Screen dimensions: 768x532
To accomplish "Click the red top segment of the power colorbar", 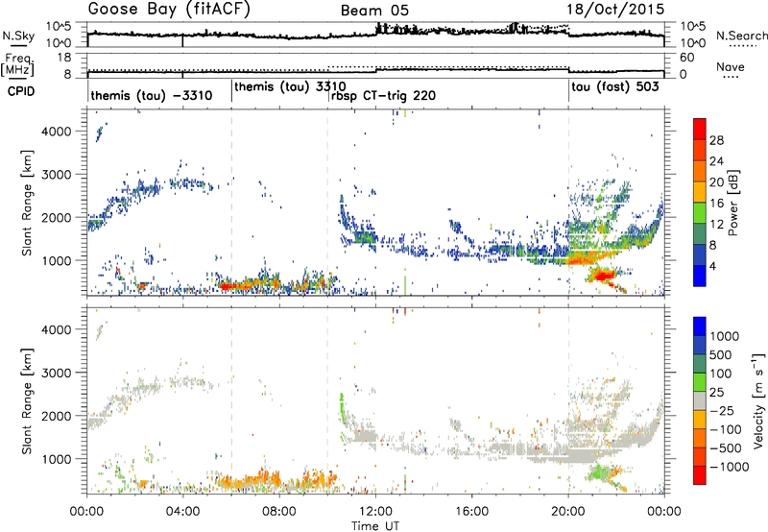I will point(700,129).
